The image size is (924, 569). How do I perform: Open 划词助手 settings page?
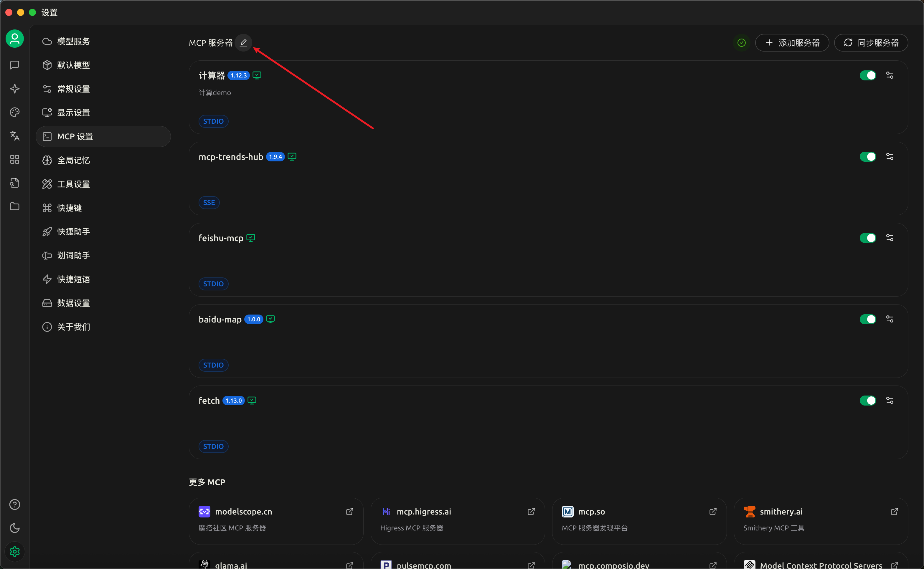(103, 256)
